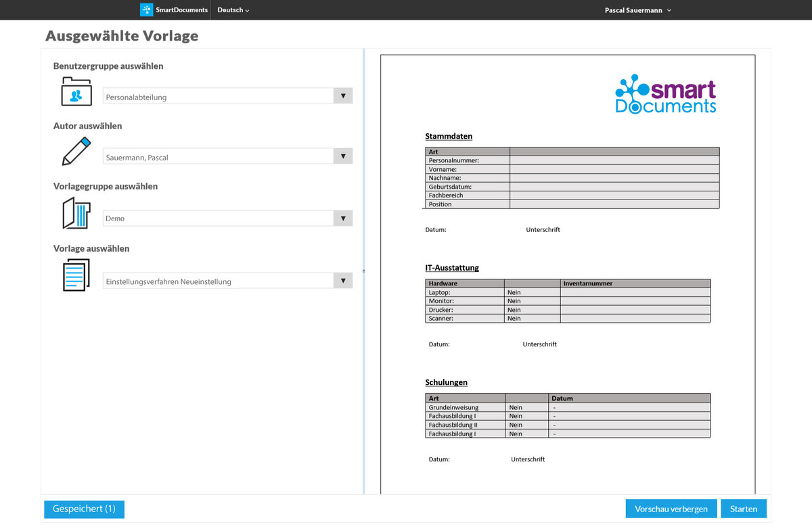Image resolution: width=812 pixels, height=529 pixels.
Task: Open the Deutsch language menu
Action: [233, 10]
